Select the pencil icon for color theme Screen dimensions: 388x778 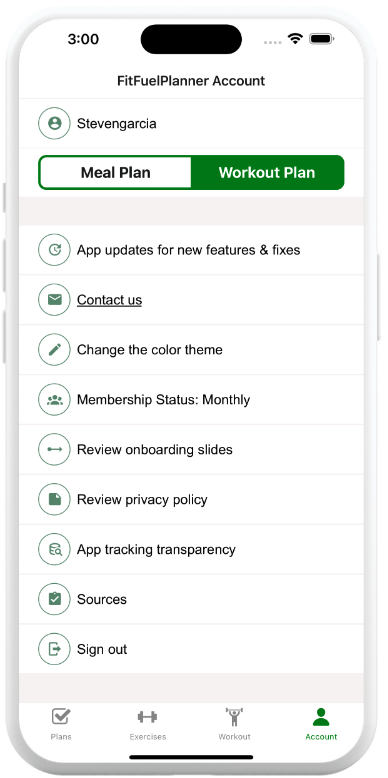pyautogui.click(x=55, y=350)
